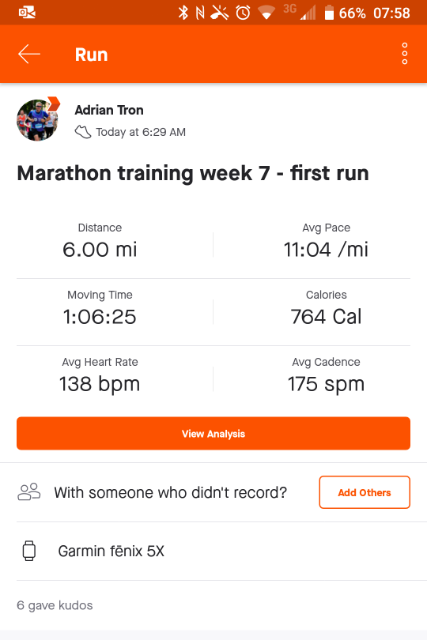427x640 pixels.
Task: Open Adrian Tron's profile photo
Action: 37,120
